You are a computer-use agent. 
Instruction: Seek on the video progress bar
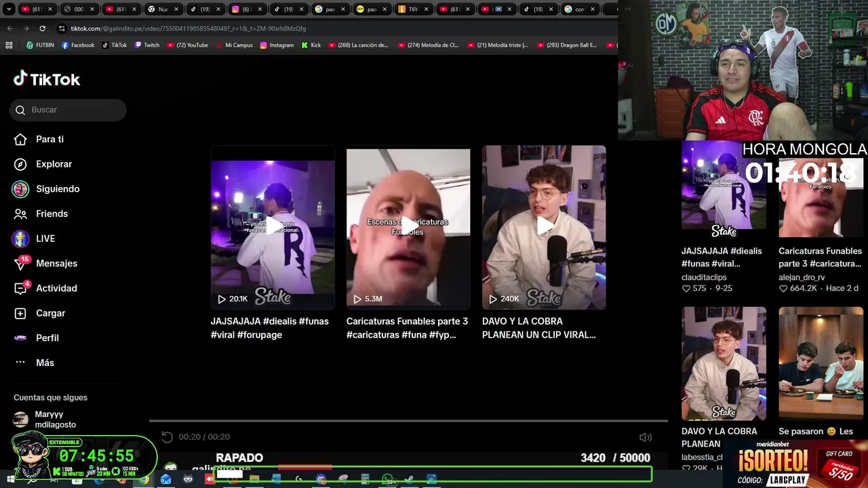click(408, 421)
